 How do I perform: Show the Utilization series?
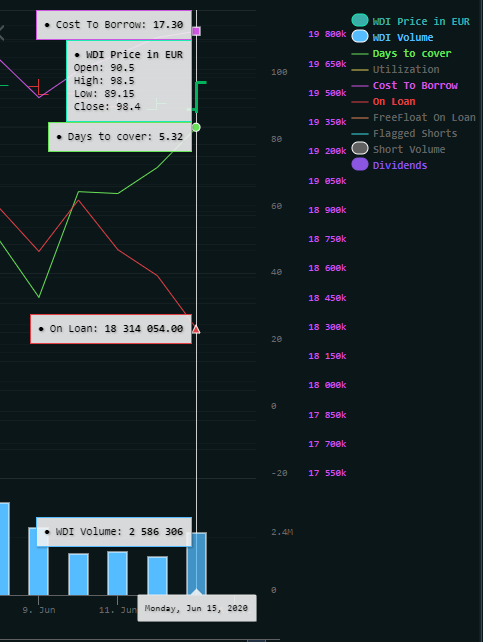(395, 70)
